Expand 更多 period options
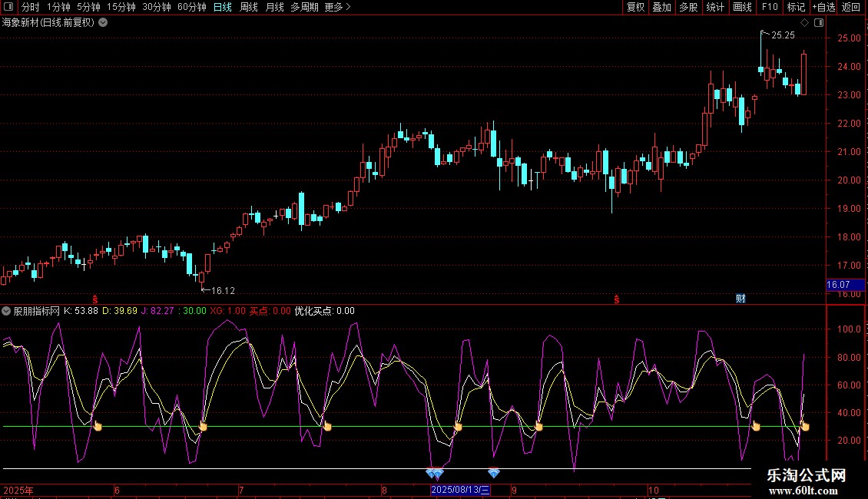This screenshot has width=868, height=499. (x=337, y=7)
